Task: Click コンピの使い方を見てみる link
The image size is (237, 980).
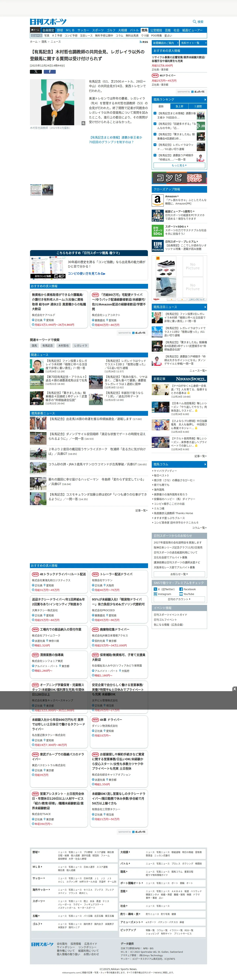Action: (87, 274)
